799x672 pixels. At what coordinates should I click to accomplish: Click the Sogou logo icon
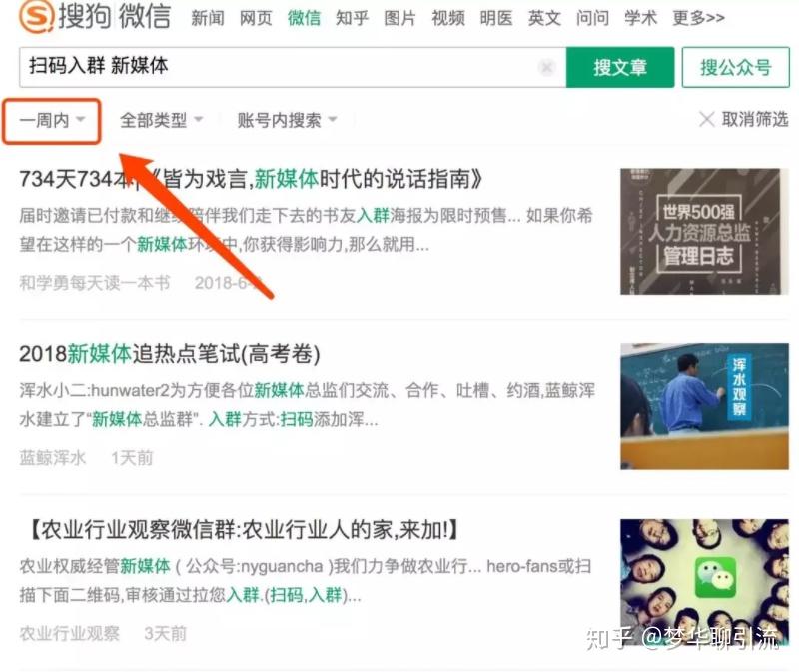click(36, 15)
